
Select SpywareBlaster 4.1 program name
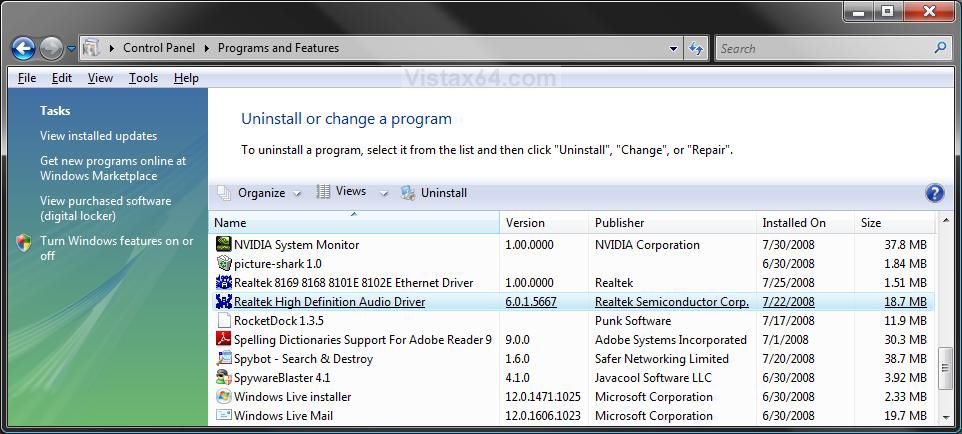pos(282,378)
